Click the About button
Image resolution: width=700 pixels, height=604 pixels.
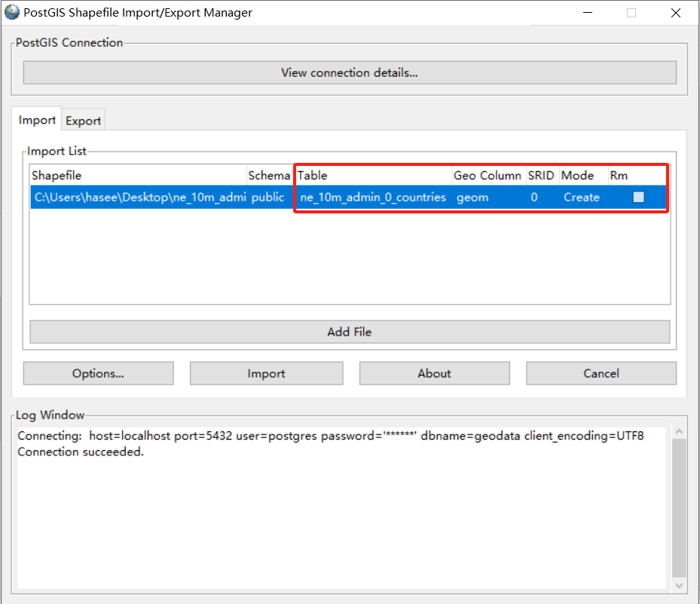434,373
